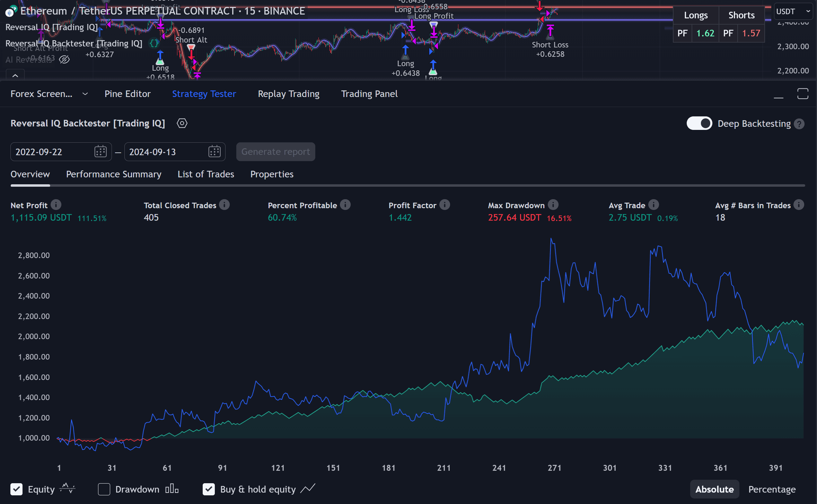Uncheck the Equity checkbox

[17, 489]
